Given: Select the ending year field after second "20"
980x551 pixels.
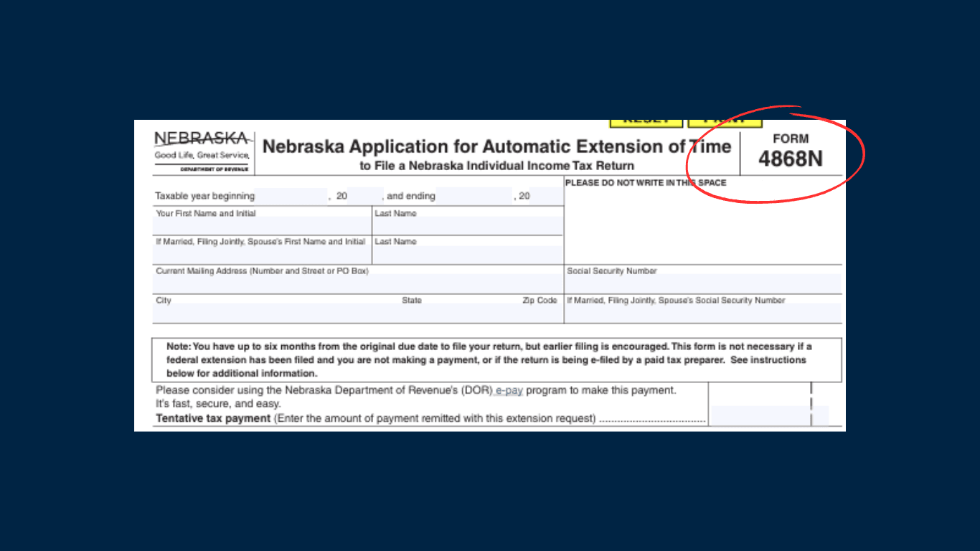Looking at the screenshot, I should (547, 196).
